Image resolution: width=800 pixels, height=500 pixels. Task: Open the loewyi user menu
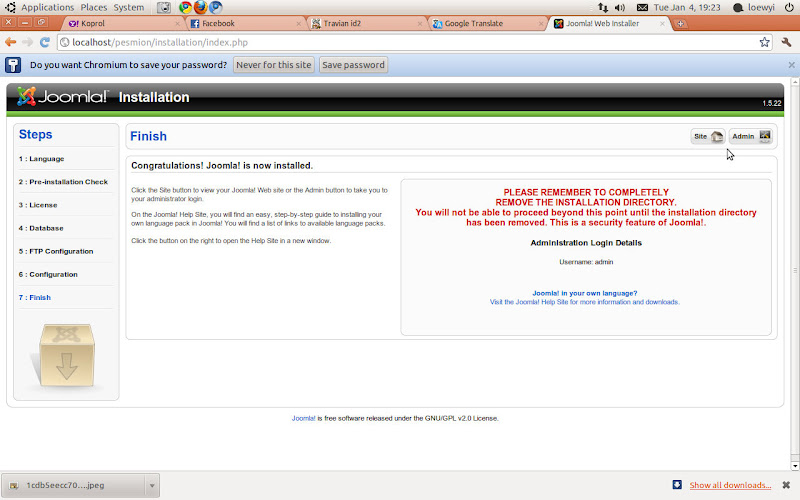tap(754, 8)
